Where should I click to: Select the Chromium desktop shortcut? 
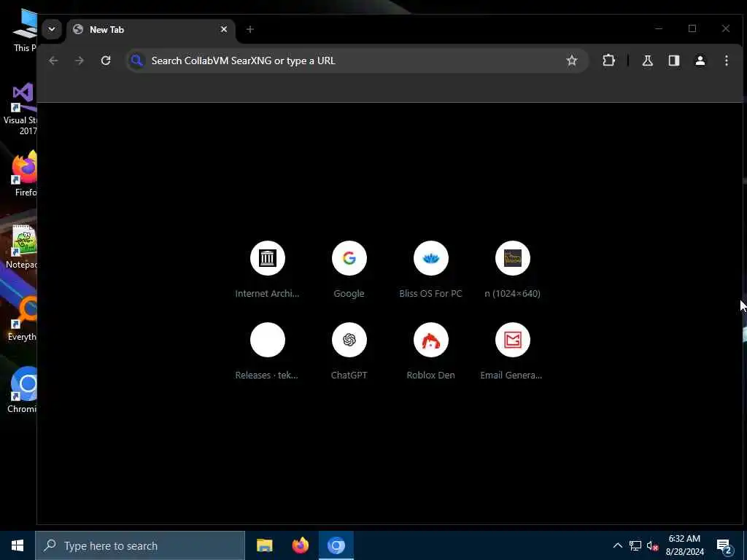pyautogui.click(x=21, y=389)
